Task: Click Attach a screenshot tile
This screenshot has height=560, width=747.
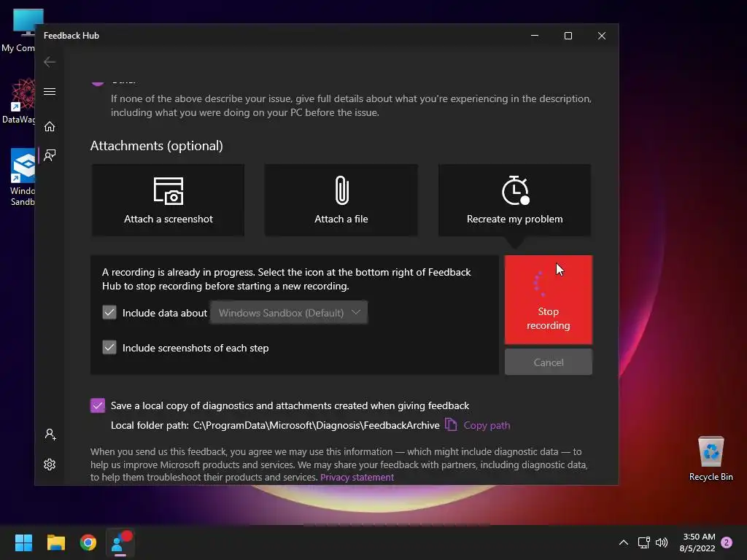Action: (x=169, y=200)
